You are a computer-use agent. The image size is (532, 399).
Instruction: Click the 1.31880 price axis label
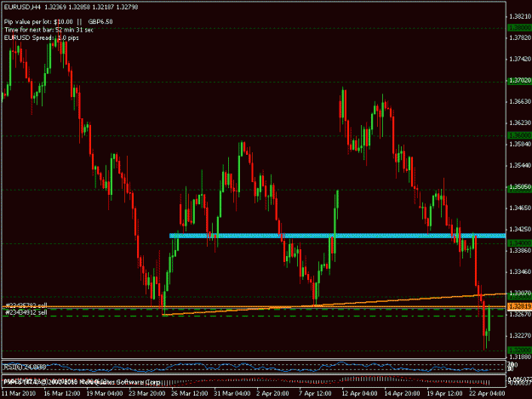(520, 356)
